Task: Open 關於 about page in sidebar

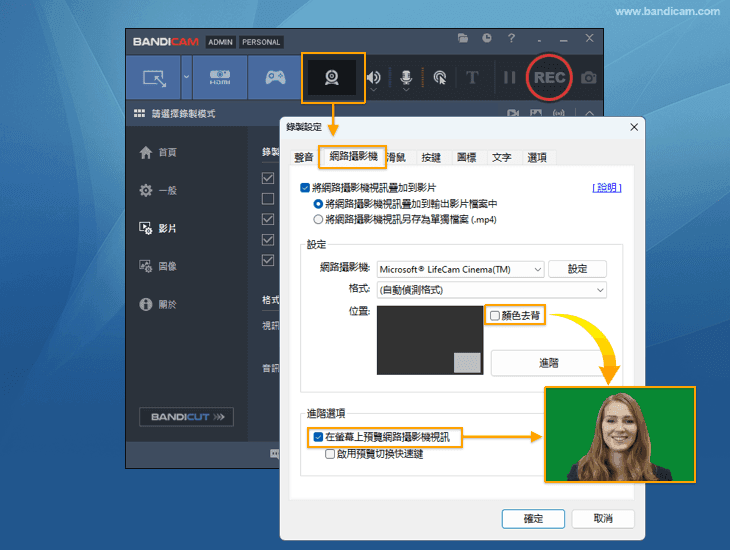Action: click(158, 305)
